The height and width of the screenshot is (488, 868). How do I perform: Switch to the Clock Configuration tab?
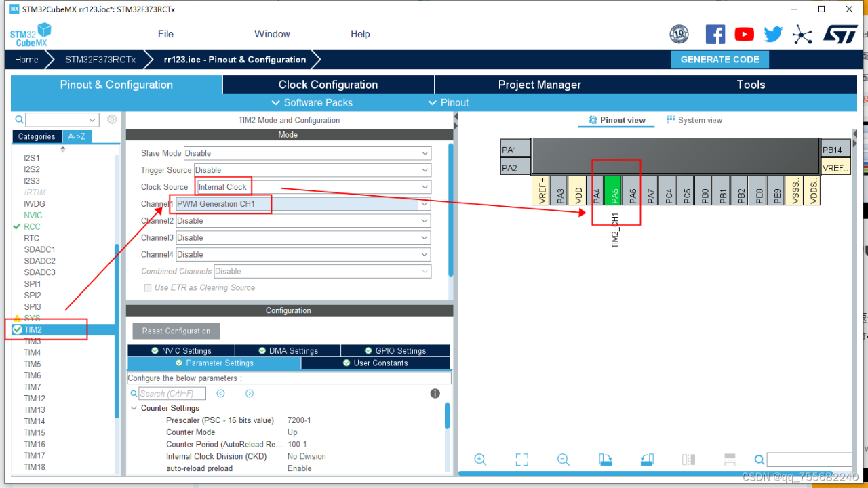click(x=328, y=85)
